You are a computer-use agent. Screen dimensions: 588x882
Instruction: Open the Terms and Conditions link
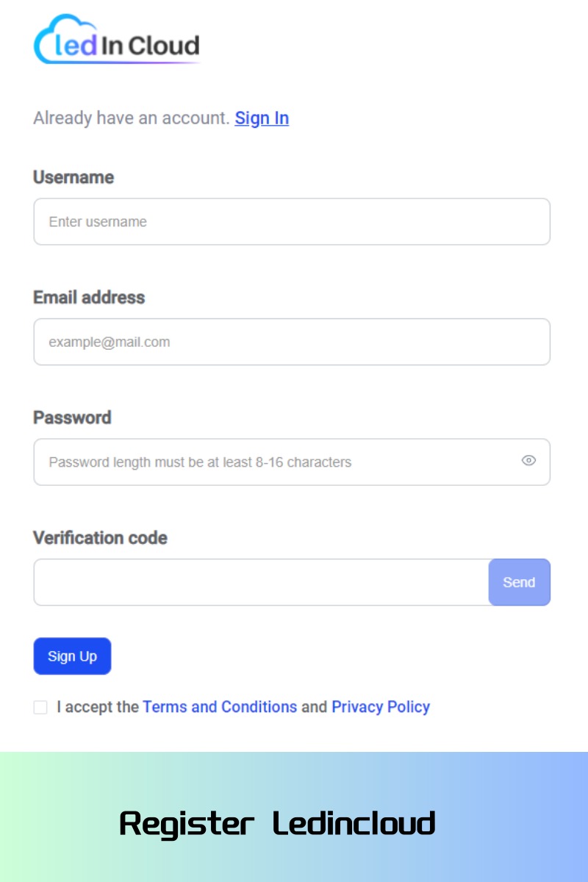click(220, 707)
